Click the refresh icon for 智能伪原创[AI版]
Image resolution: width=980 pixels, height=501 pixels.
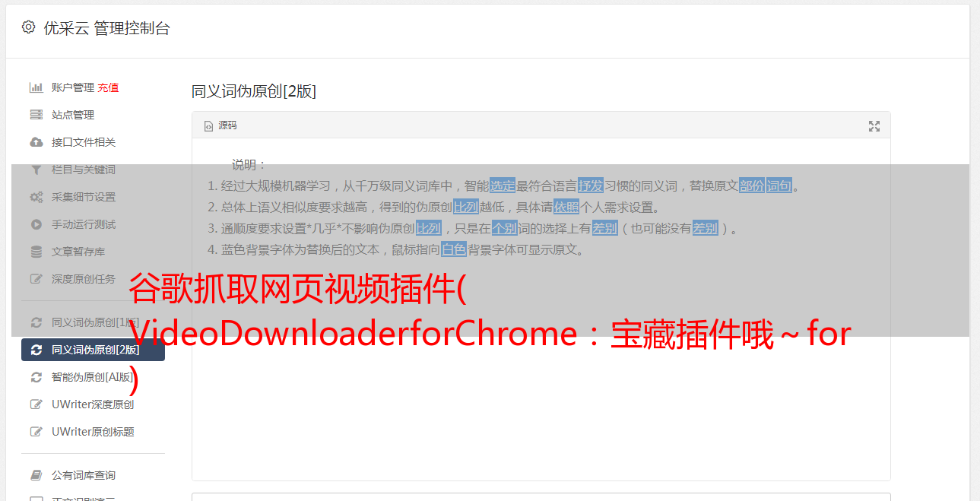pos(36,377)
